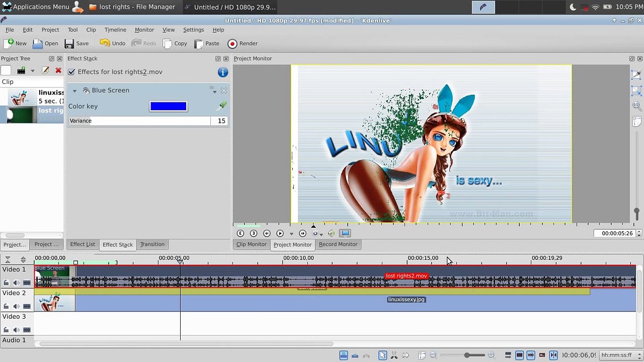Viewport: 644px width, 362px height.
Task: Lock the Video 2 track
Action: tap(6, 306)
